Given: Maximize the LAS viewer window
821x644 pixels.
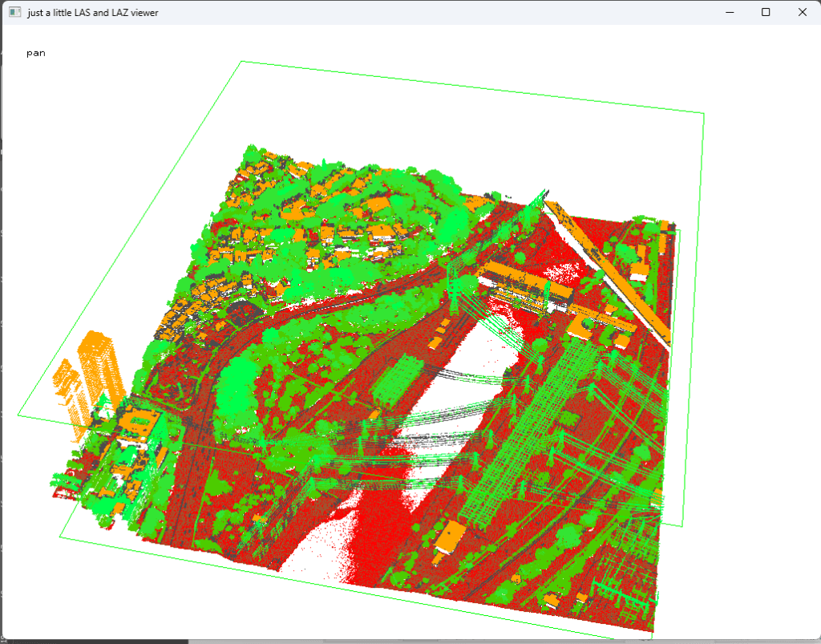Looking at the screenshot, I should [x=766, y=12].
